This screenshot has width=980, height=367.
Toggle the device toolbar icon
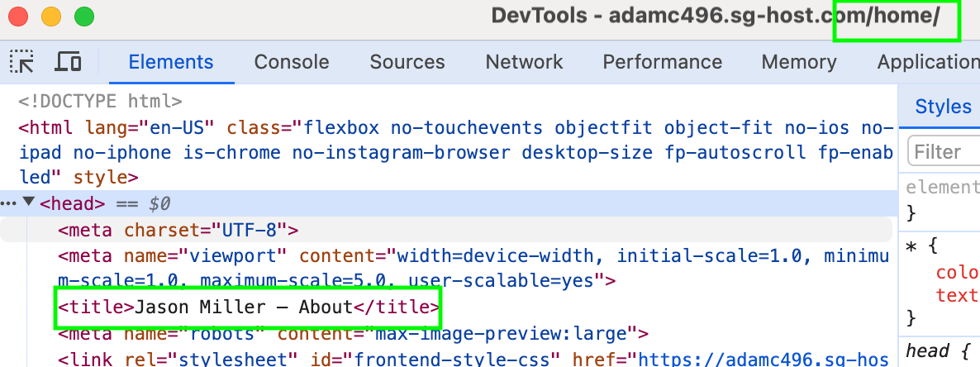68,62
